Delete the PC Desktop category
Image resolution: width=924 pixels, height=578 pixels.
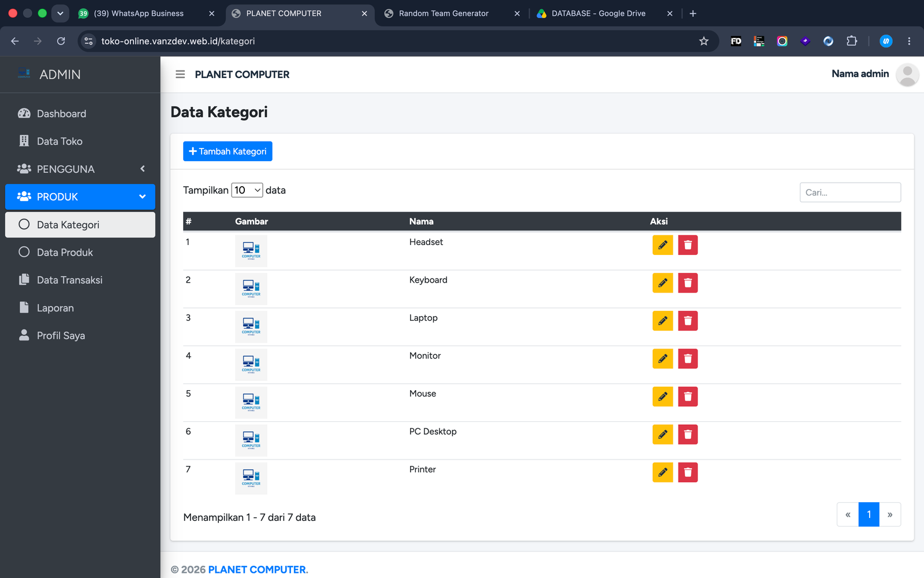coord(688,435)
